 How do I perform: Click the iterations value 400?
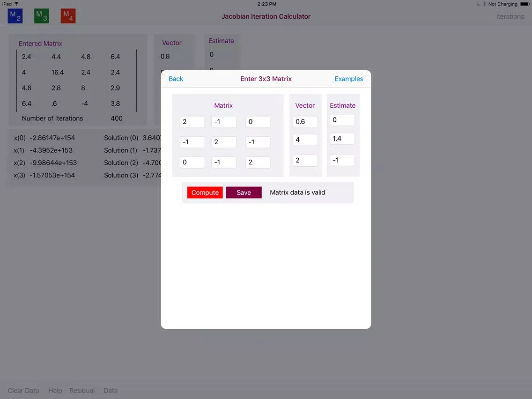point(117,118)
